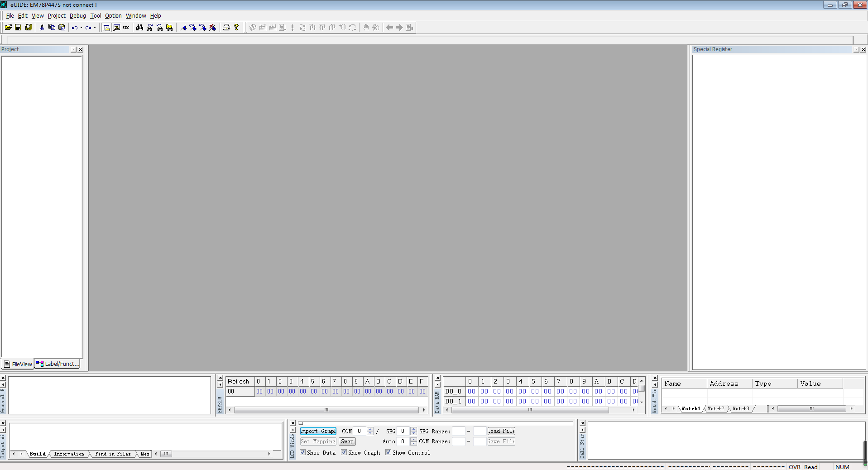The image size is (868, 470).
Task: Click the EEPROM horizontal scrollbar
Action: (x=326, y=410)
